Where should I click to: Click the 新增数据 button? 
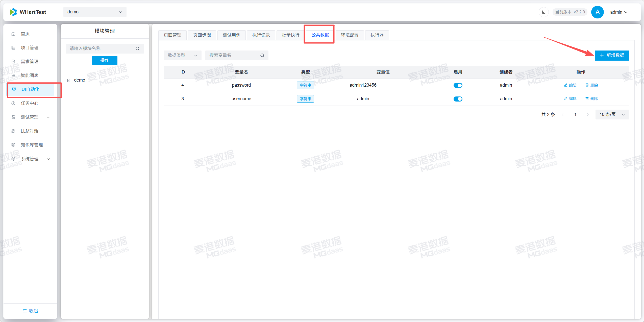(612, 55)
